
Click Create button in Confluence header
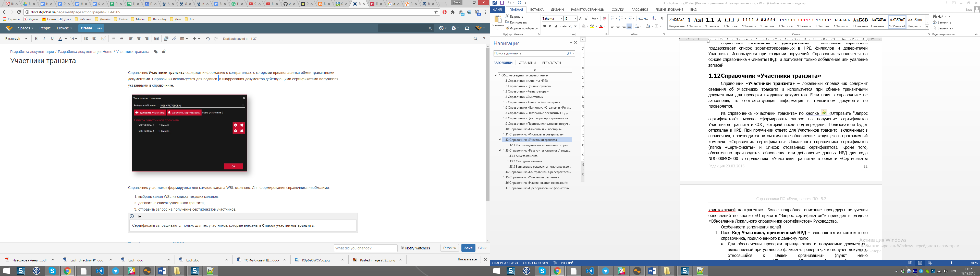tap(86, 28)
